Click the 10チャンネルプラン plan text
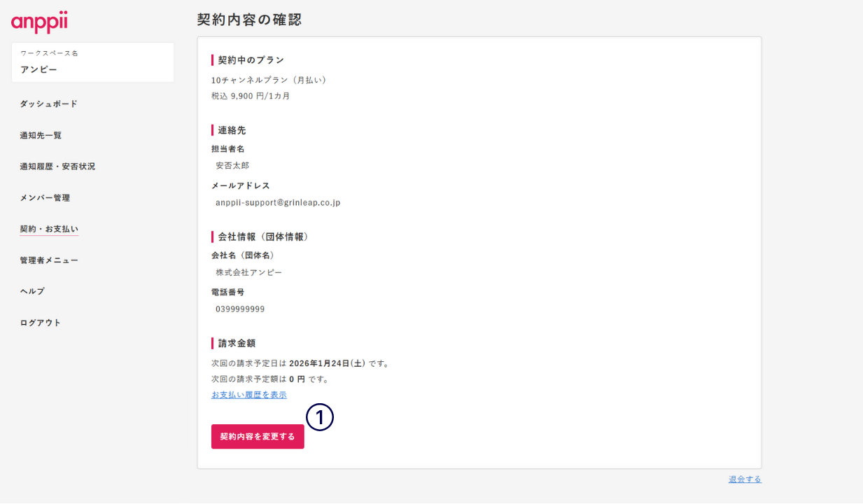This screenshot has width=863, height=504. [269, 80]
